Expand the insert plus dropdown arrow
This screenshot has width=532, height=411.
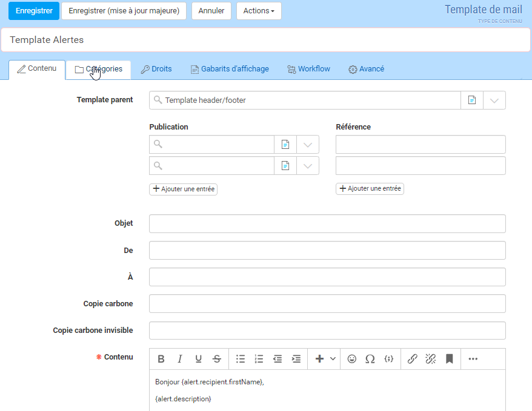(333, 359)
